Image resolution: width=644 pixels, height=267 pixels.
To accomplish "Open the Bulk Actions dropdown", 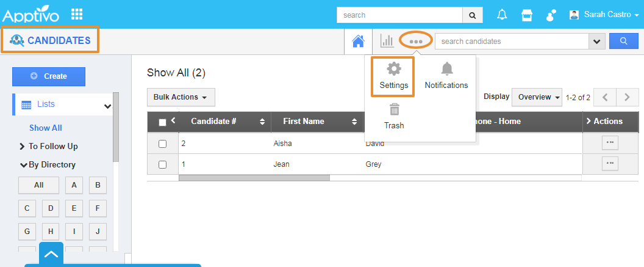I will point(181,97).
